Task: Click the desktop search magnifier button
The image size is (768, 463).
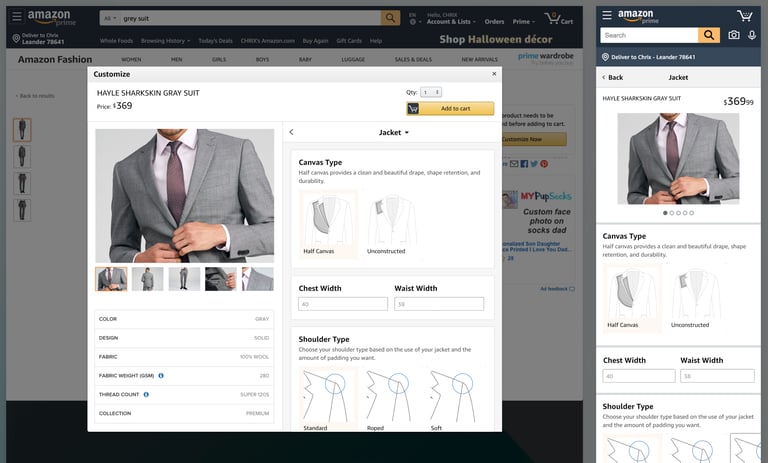Action: [390, 18]
